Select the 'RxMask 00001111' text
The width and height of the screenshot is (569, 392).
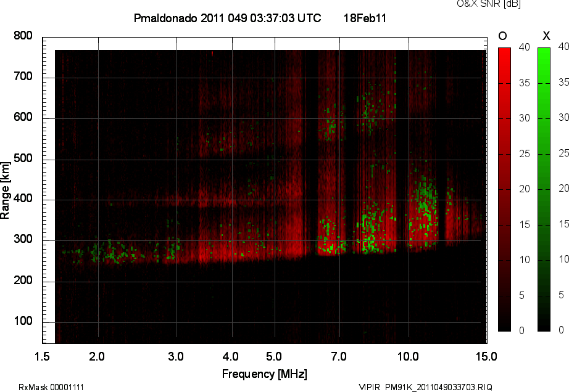51,387
